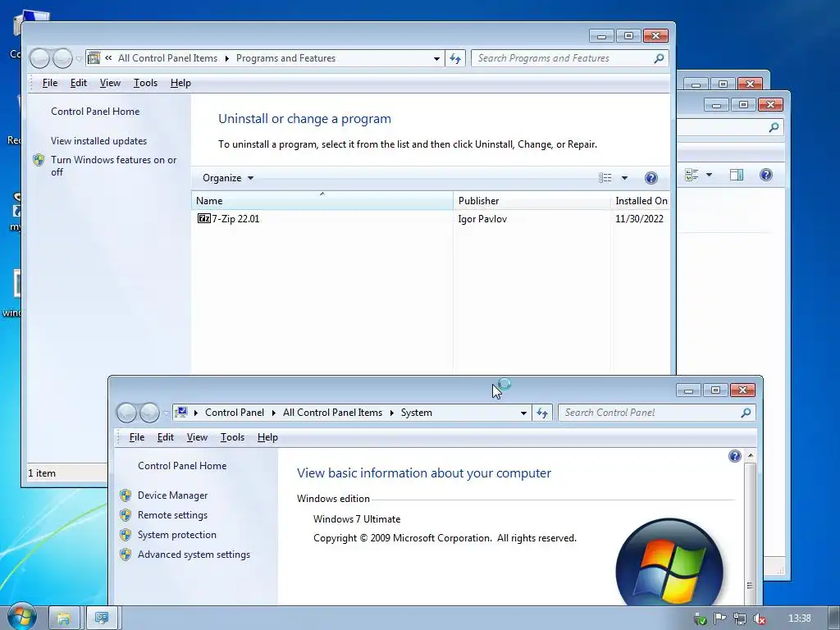840x630 pixels.
Task: Sort by the Publisher column header
Action: tap(532, 200)
